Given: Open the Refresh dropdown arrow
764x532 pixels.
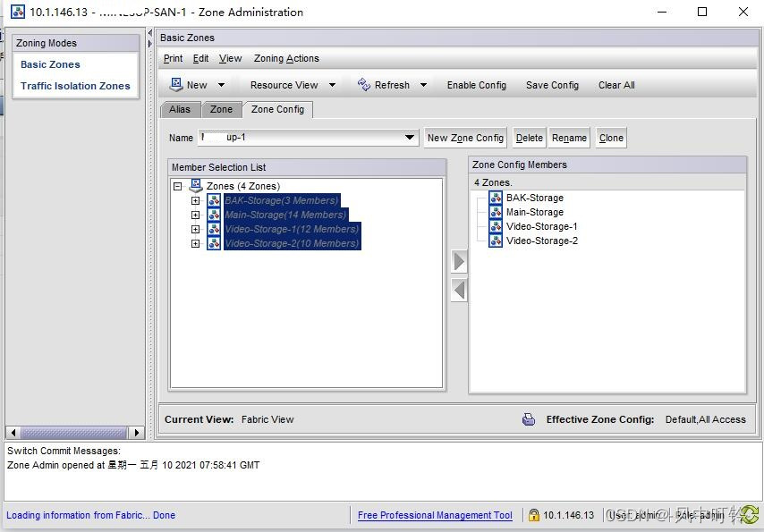Looking at the screenshot, I should point(423,85).
